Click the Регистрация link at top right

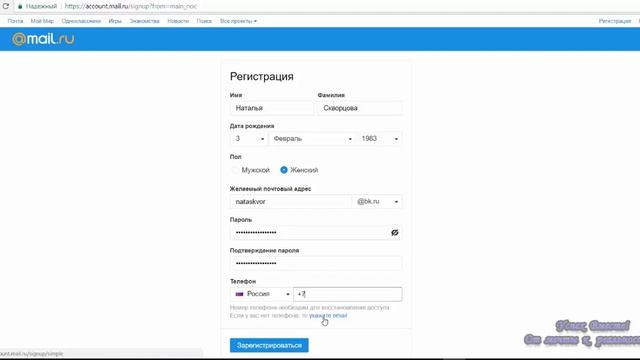tap(615, 21)
